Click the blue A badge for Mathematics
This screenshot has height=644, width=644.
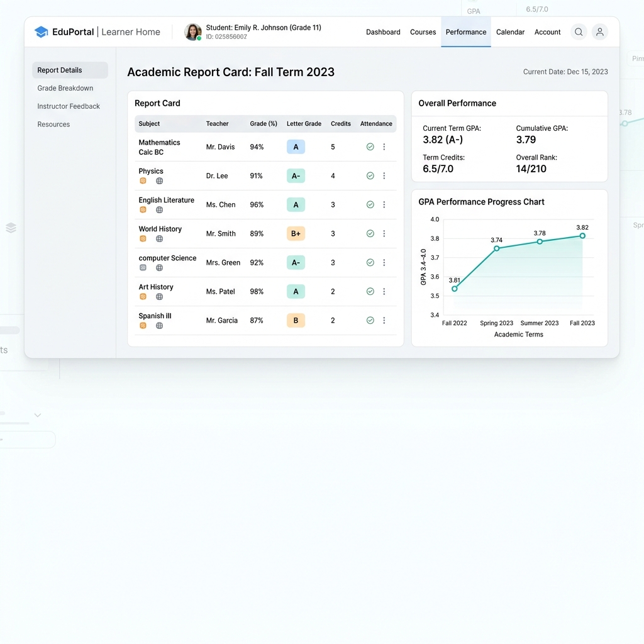(296, 147)
